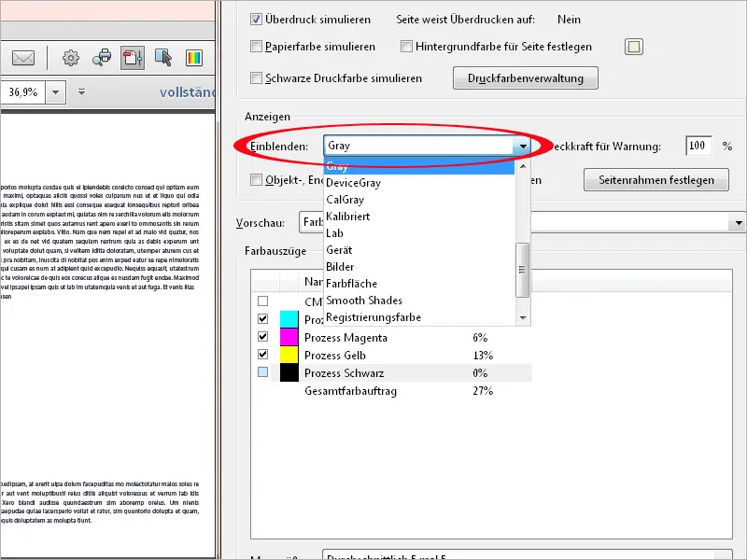Uncheck Überdruck simulieren checkbox

(x=256, y=19)
